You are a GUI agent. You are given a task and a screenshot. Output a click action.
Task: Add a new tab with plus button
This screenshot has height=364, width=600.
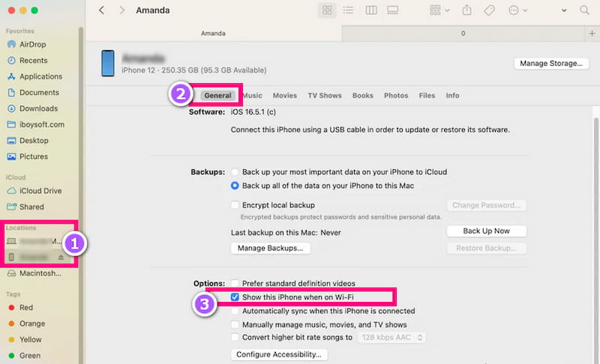point(592,34)
